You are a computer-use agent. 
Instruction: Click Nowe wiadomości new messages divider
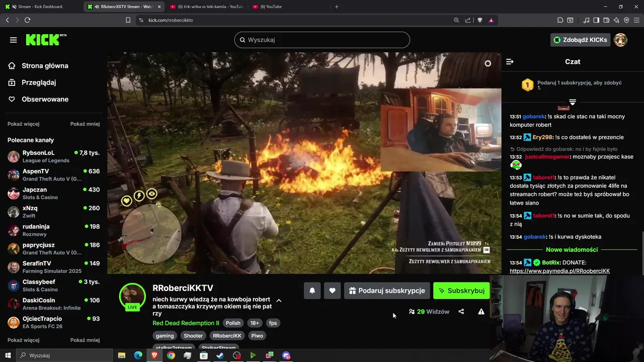(x=572, y=249)
